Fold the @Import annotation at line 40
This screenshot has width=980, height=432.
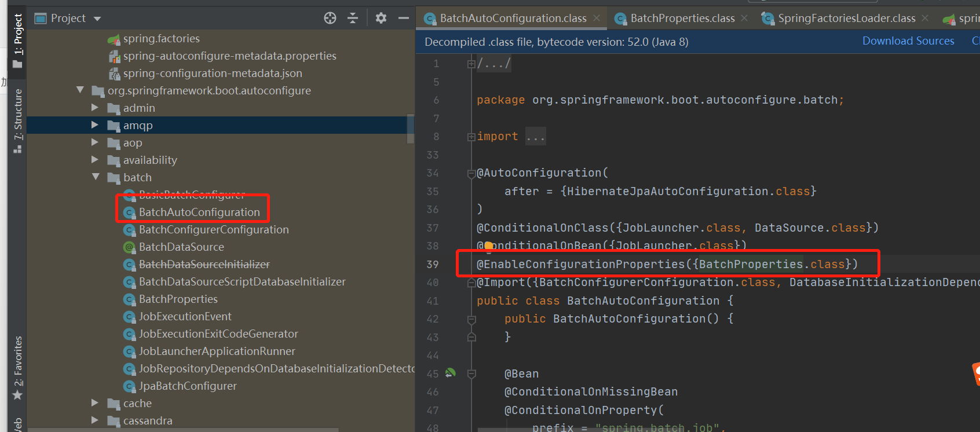pos(471,283)
